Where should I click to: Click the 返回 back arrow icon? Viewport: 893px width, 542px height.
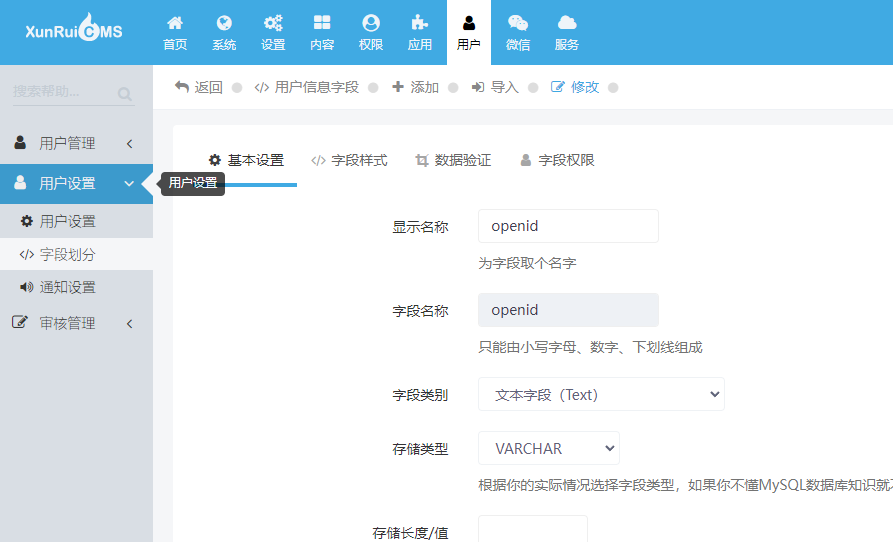182,87
